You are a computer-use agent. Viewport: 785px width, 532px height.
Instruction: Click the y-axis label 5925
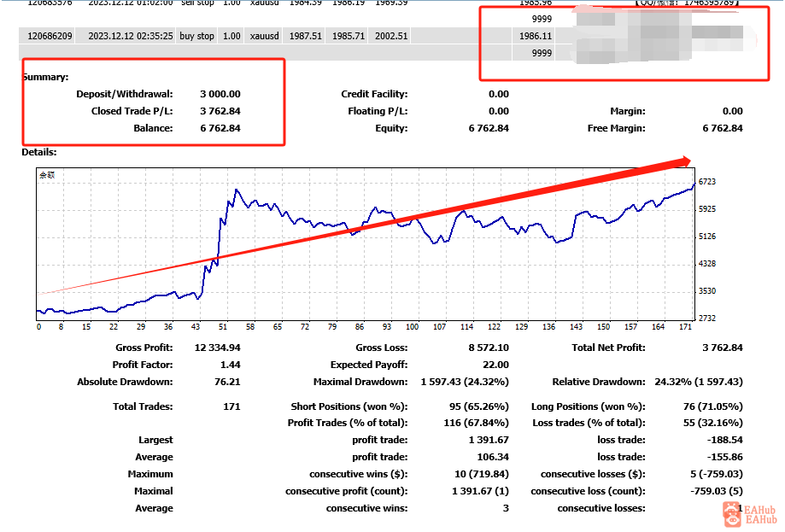pos(707,209)
